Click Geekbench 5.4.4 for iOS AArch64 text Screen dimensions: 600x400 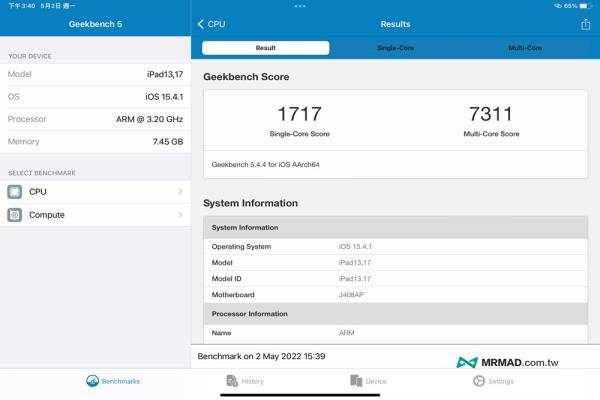tap(266, 165)
